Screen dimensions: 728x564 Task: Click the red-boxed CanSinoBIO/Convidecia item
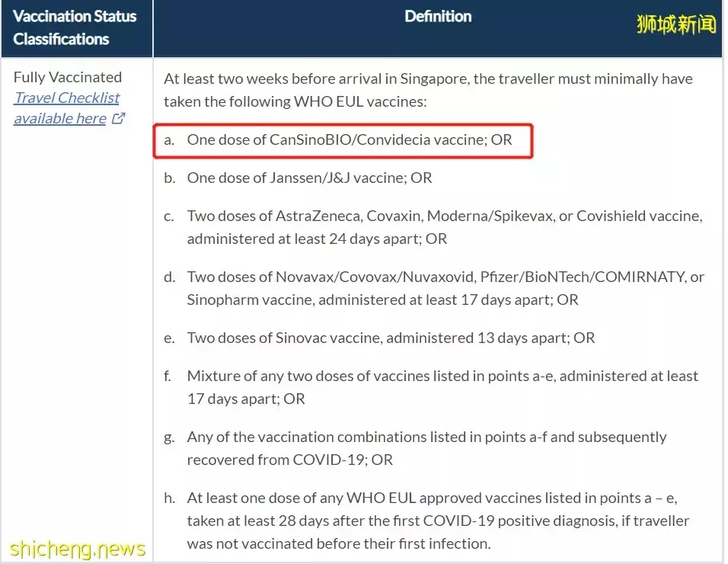pyautogui.click(x=350, y=140)
